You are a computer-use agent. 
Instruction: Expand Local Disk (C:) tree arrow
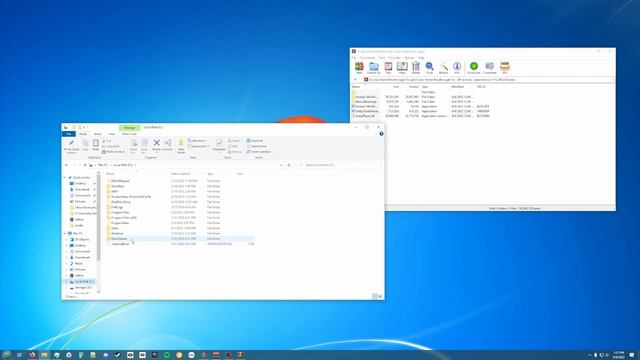pyautogui.click(x=67, y=282)
